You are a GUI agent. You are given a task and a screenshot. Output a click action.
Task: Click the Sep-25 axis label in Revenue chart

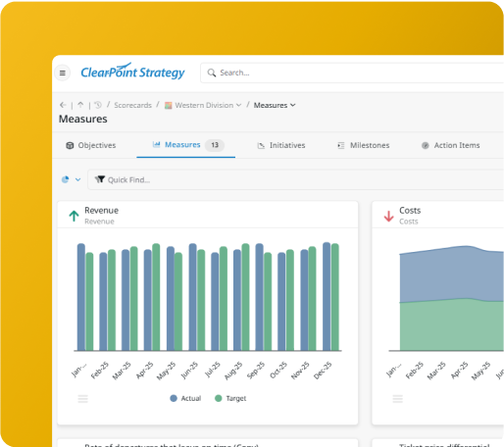point(256,371)
